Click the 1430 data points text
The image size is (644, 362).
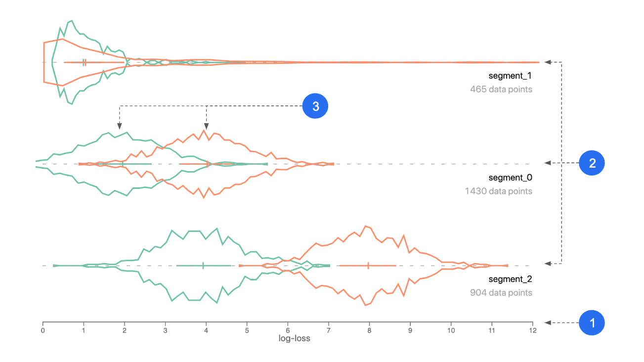499,191
